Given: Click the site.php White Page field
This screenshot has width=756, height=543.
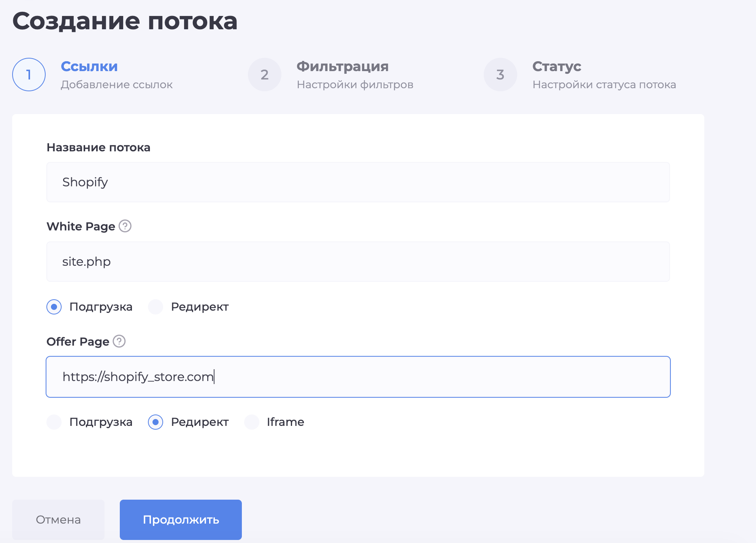Looking at the screenshot, I should pos(358,262).
